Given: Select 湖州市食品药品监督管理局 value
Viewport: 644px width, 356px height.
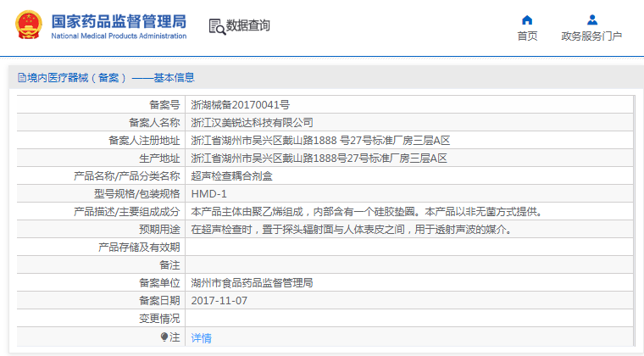Looking at the screenshot, I should pyautogui.click(x=252, y=282).
